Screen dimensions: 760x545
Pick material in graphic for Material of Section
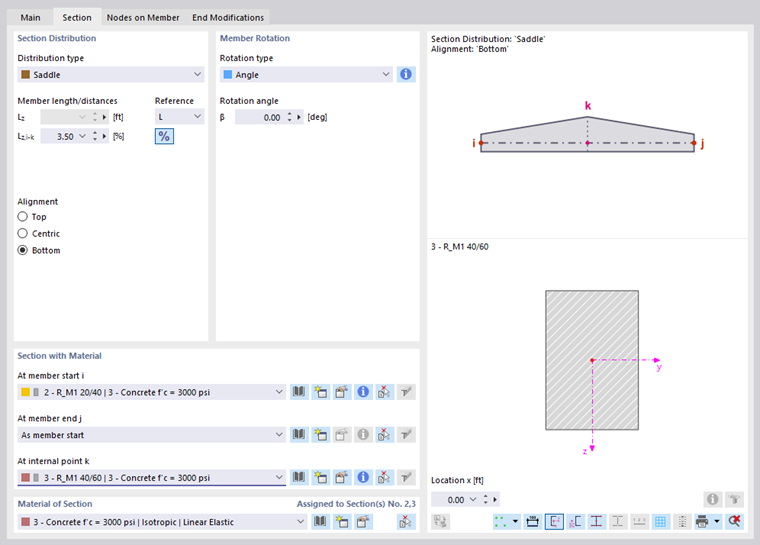406,522
